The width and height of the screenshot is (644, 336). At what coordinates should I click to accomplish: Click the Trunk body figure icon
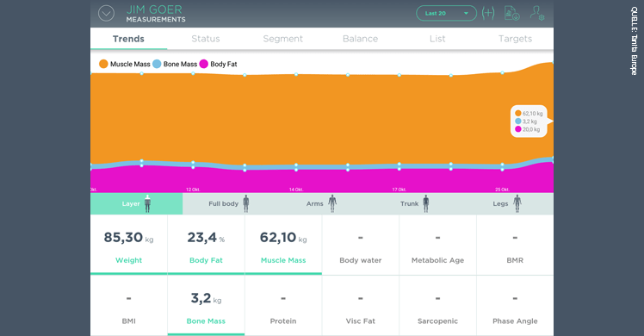pos(426,203)
